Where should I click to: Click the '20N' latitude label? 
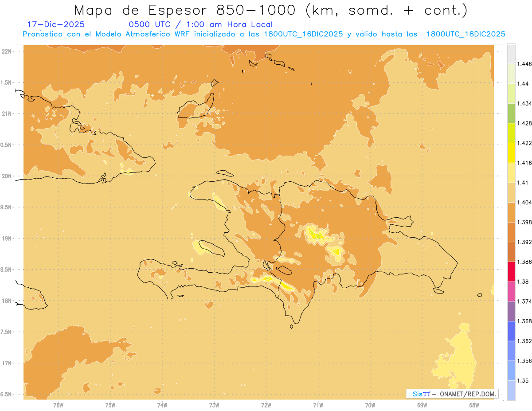tap(7, 176)
